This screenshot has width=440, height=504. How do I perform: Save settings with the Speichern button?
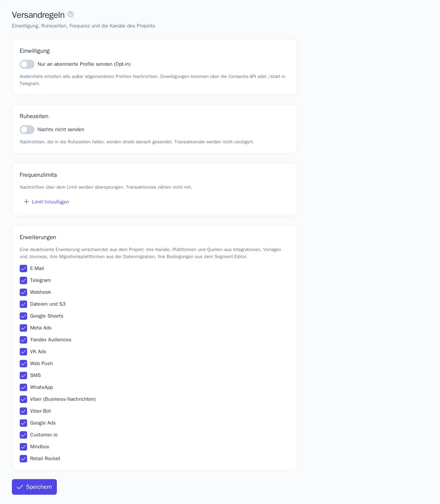[34, 487]
